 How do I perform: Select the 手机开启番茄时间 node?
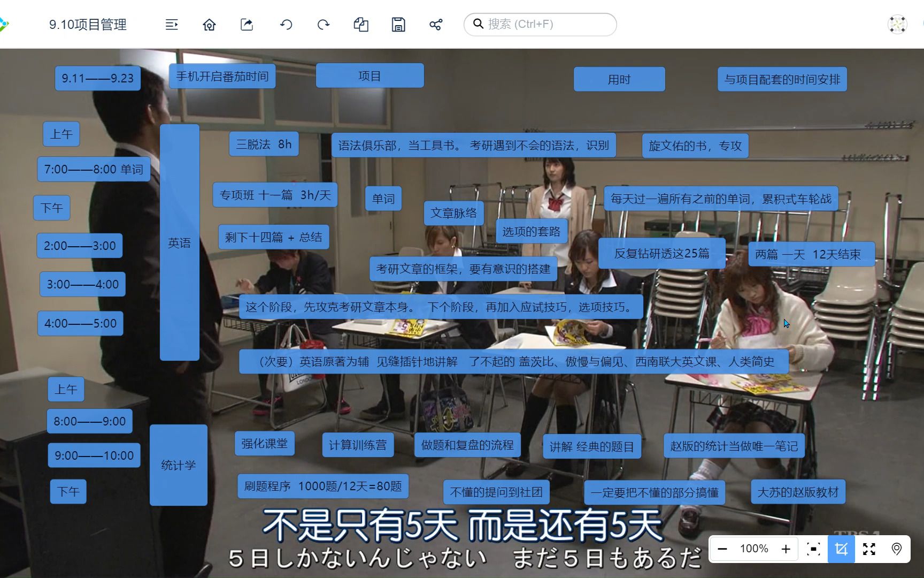coord(222,76)
